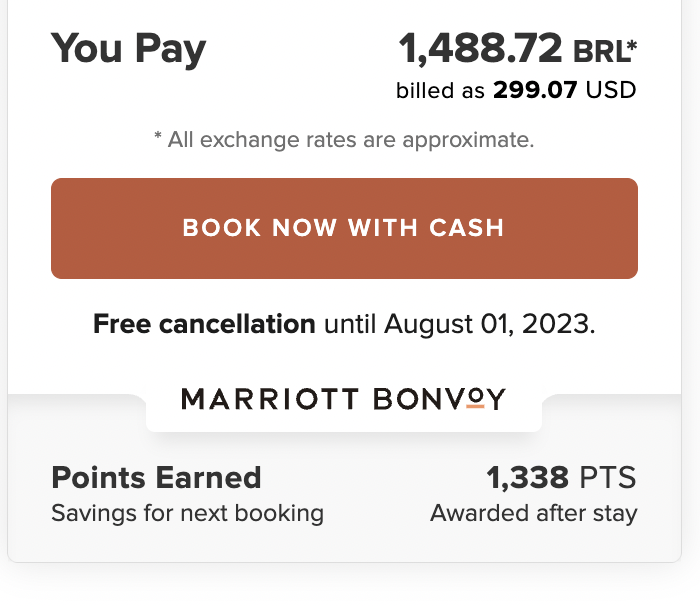
Task: Click the exchange rates are approximate note
Action: coord(344,140)
